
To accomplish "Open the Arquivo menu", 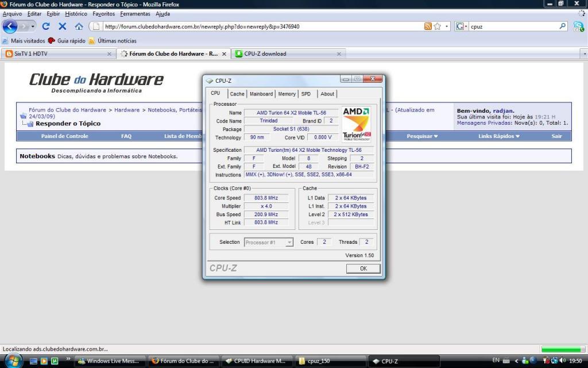I will tap(13, 14).
